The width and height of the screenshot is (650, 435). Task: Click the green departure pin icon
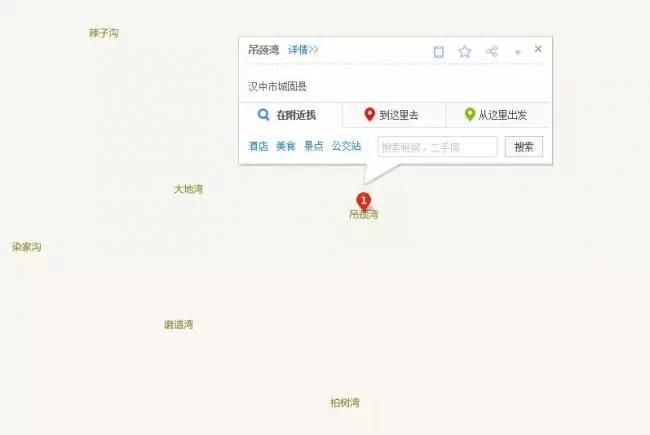click(x=470, y=114)
